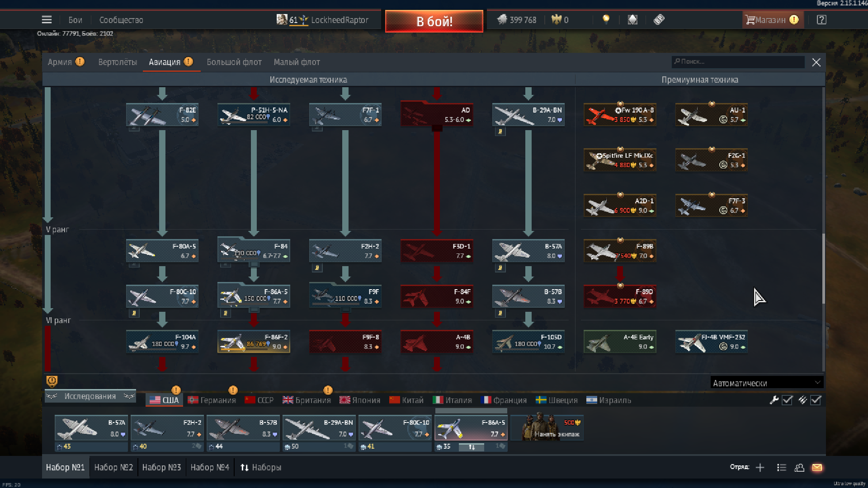Select the F-104A aircraft card
The height and width of the screenshot is (488, 868).
point(162,341)
